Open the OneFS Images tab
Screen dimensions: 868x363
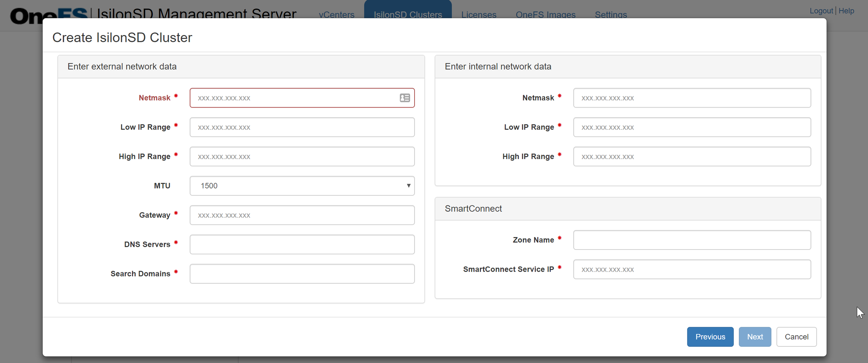click(545, 15)
